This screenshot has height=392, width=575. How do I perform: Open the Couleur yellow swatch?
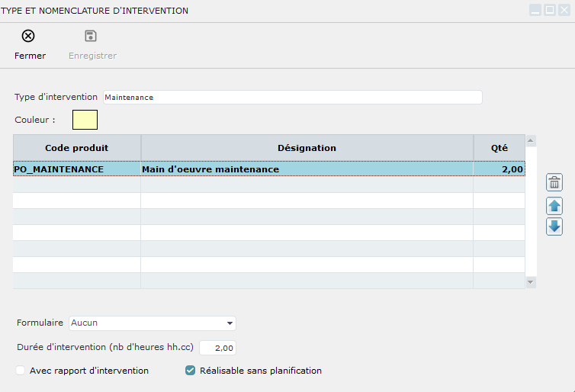(85, 120)
